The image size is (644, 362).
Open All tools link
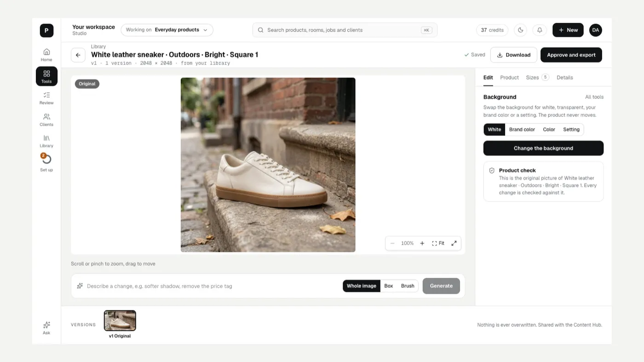[594, 97]
